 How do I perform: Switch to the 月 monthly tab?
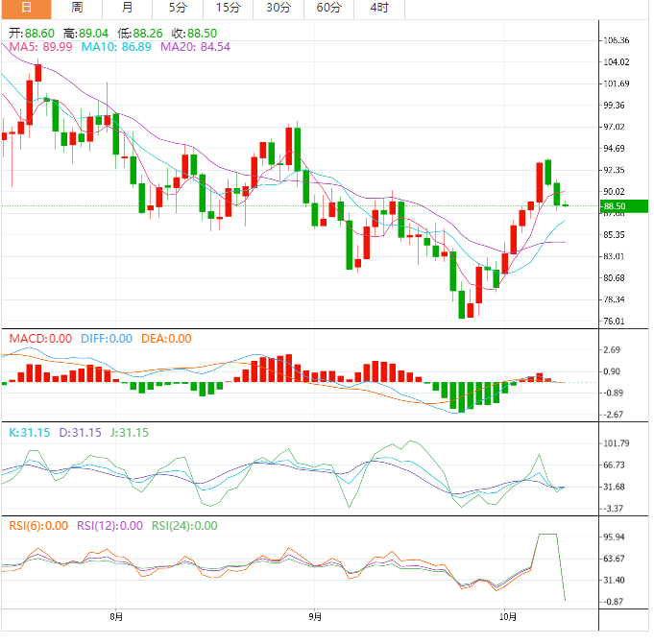point(127,9)
